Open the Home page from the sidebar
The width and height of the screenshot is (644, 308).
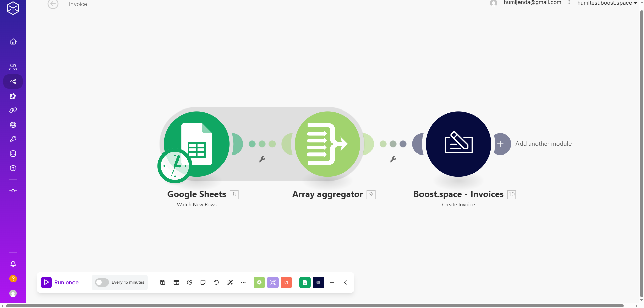pyautogui.click(x=13, y=41)
